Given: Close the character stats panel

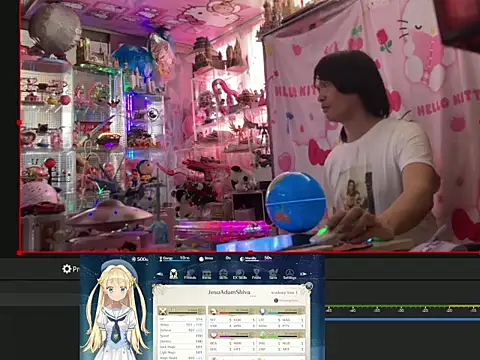Looking at the screenshot, I should click(x=309, y=286).
